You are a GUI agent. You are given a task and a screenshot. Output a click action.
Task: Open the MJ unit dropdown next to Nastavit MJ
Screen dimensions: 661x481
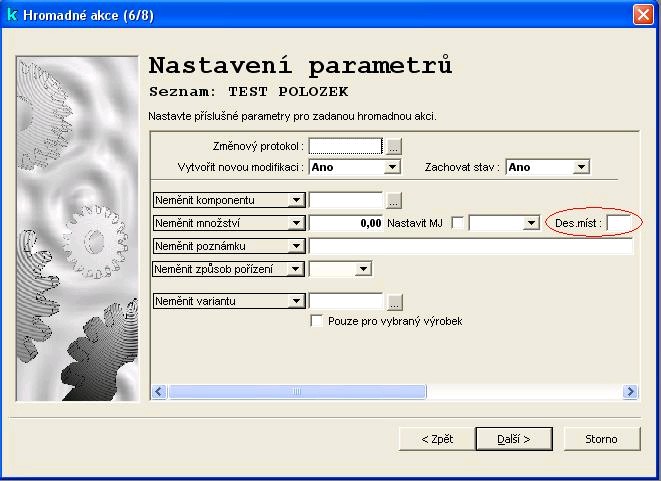coord(531,223)
